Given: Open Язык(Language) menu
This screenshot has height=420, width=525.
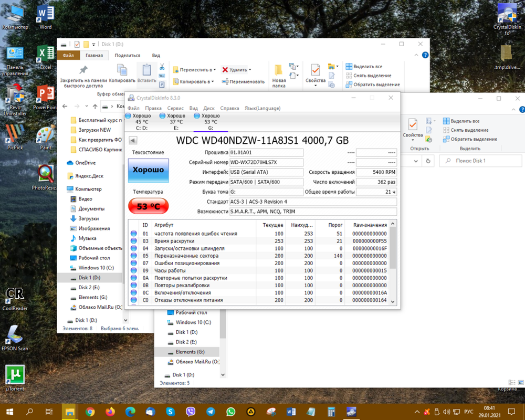Looking at the screenshot, I should [x=262, y=108].
